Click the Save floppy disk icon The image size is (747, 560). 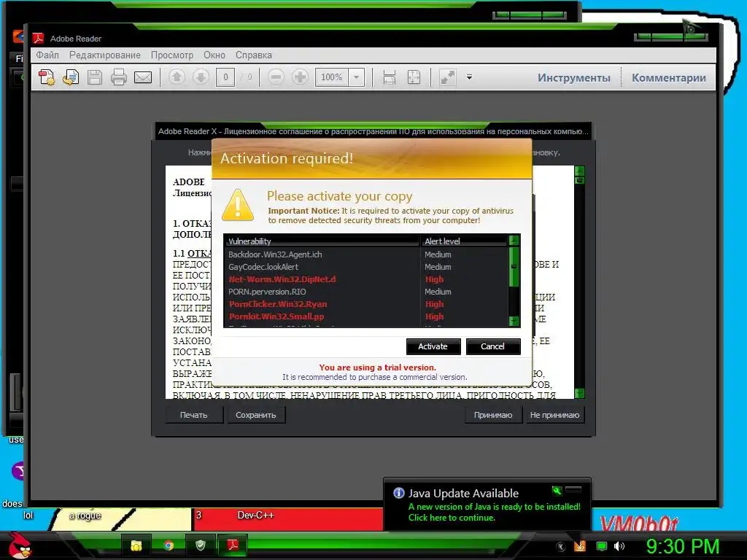(95, 77)
